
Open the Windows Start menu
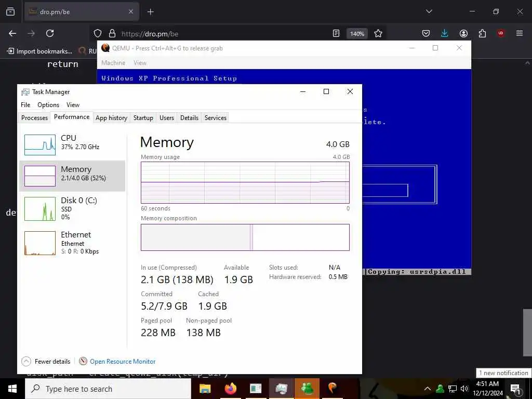12,389
